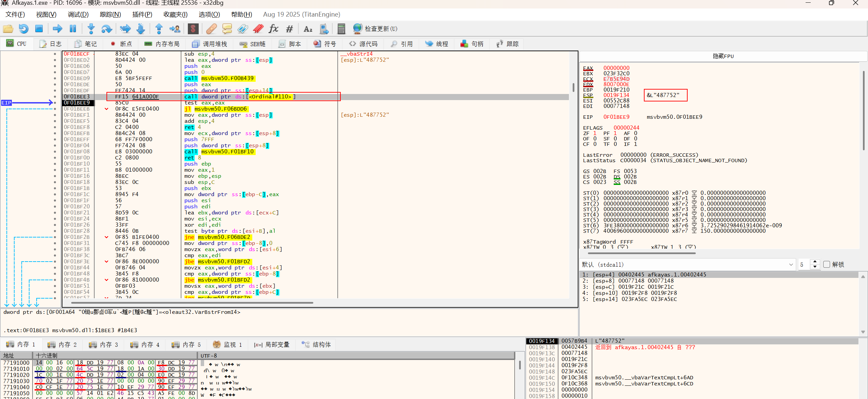This screenshot has width=868, height=399.
Task: Click the hash comments icon
Action: [289, 29]
